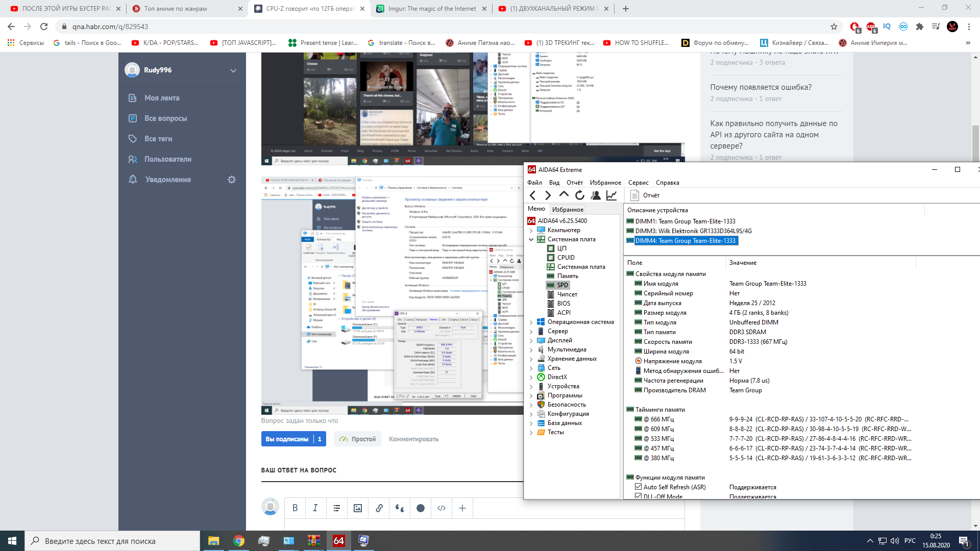Click AIDA64 refresh icon

(x=580, y=195)
